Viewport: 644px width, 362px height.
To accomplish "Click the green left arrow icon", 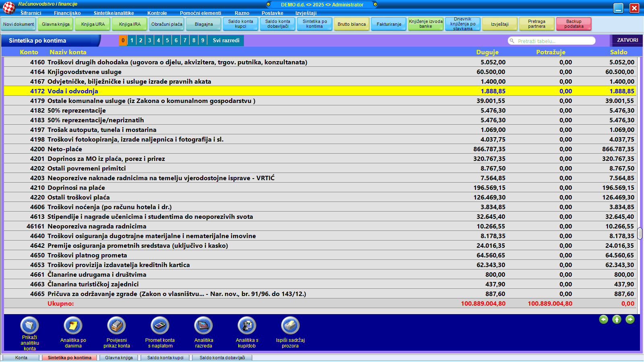I will click(603, 319).
